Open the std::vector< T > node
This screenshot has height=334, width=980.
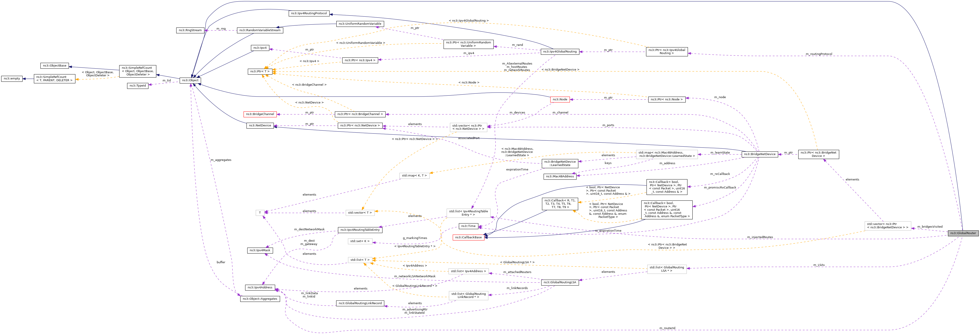(x=360, y=213)
